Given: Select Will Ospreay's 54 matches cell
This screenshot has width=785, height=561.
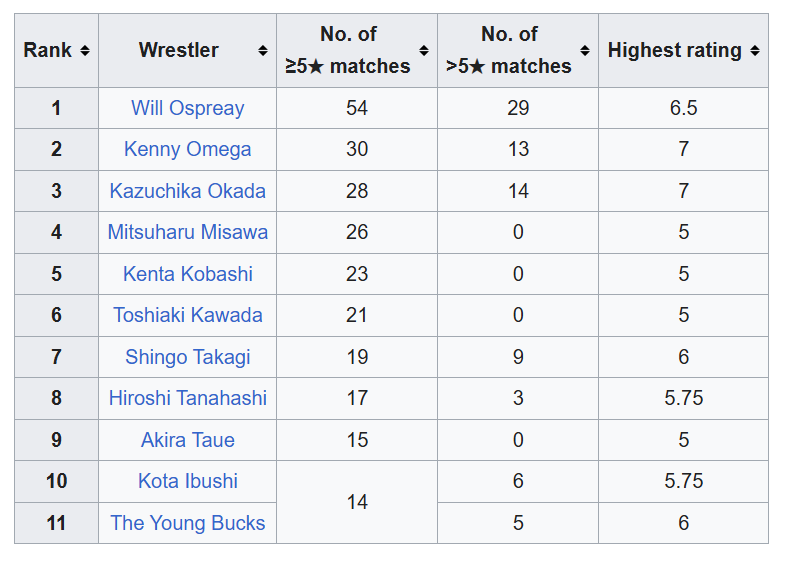Looking at the screenshot, I should [357, 108].
